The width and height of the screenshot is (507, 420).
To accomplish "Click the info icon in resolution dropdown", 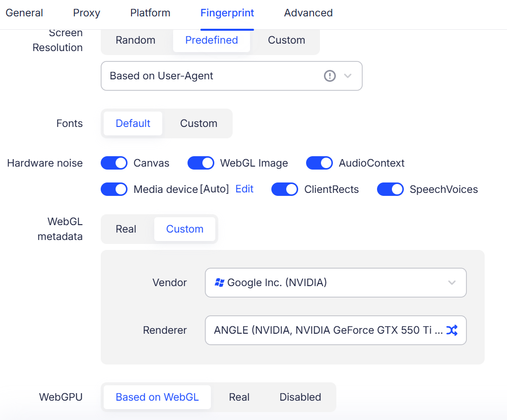I will [330, 76].
